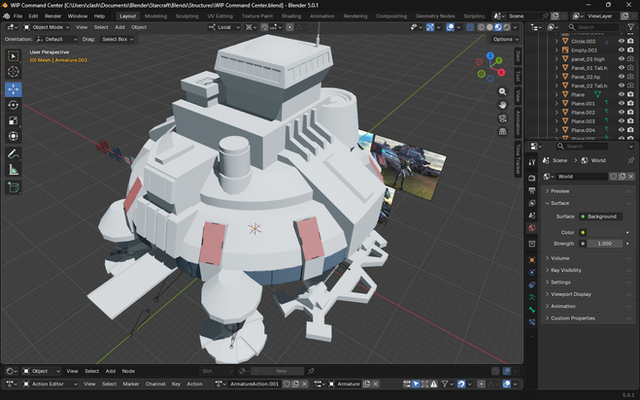Screen dimensions: 640x400
Task: Select the Cursor tool
Action: [x=13, y=72]
